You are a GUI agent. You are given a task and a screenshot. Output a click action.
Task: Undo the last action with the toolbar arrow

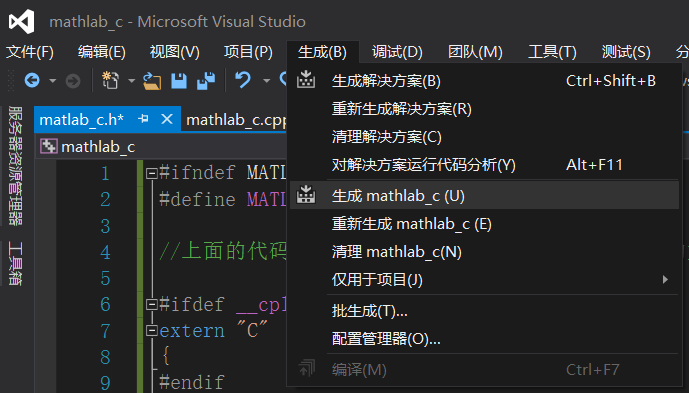pos(243,80)
